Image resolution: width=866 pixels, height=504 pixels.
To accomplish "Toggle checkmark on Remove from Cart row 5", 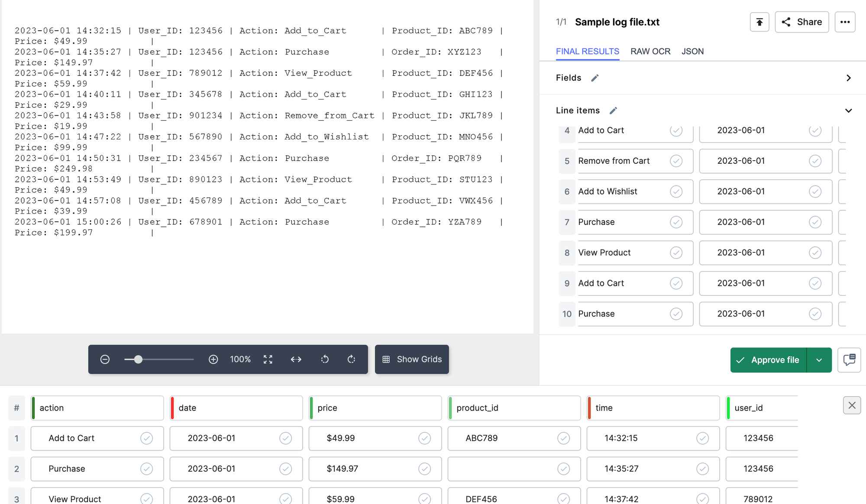I will 676,160.
